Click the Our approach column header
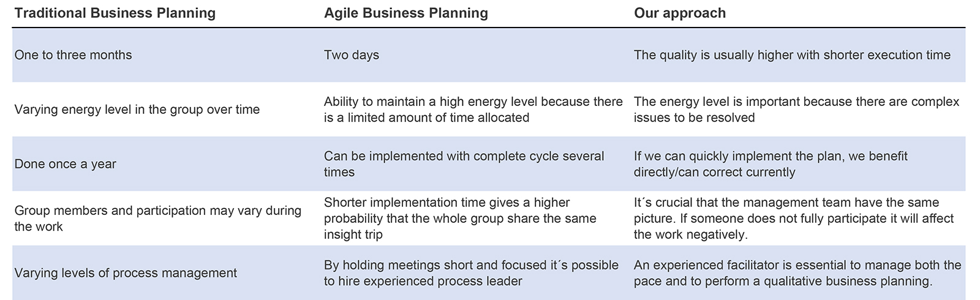The height and width of the screenshot is (300, 980). point(680,13)
